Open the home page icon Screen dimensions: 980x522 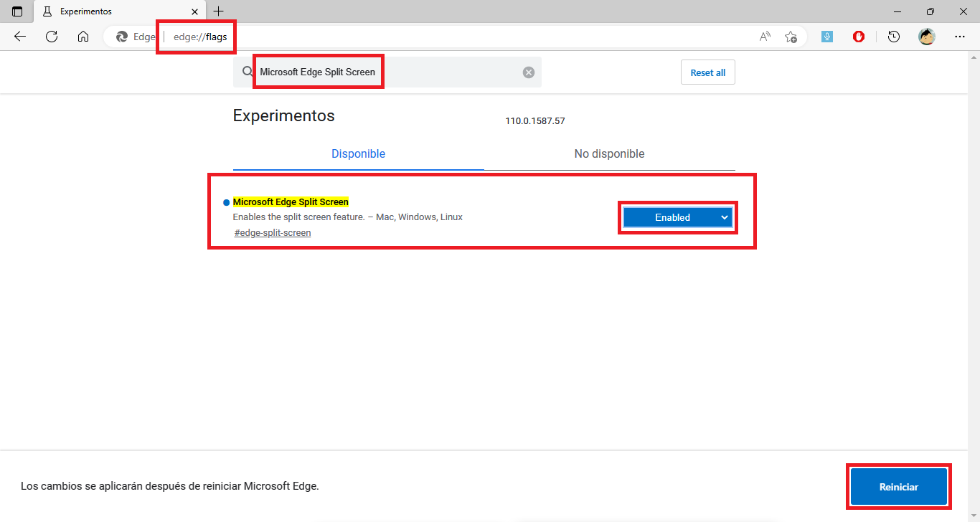(83, 37)
